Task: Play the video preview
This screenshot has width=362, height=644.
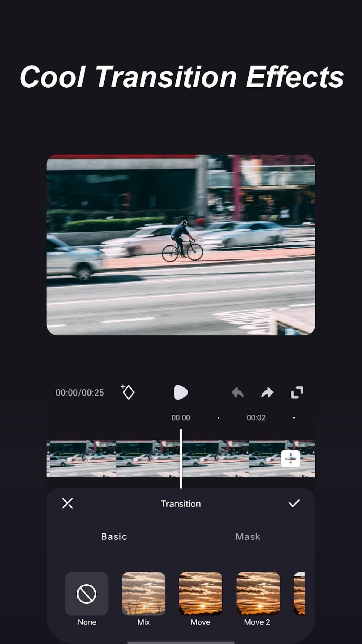Action: pos(181,392)
